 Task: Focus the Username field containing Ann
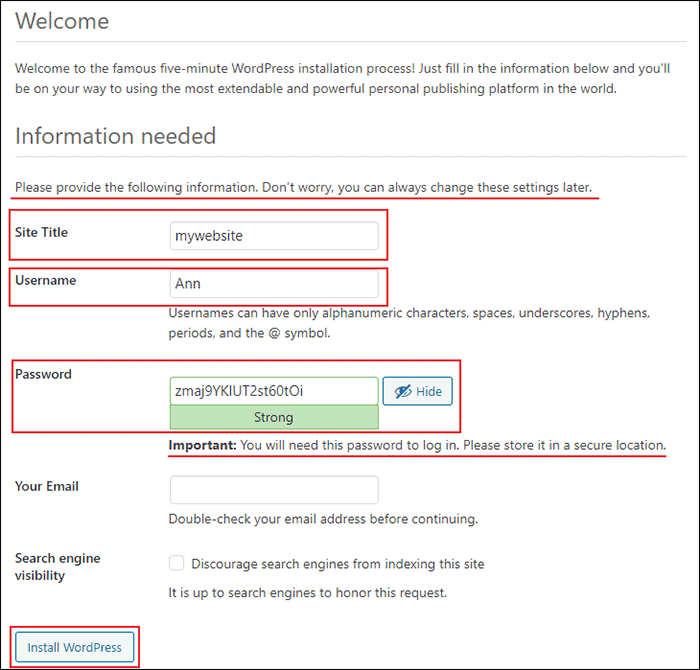tap(274, 284)
